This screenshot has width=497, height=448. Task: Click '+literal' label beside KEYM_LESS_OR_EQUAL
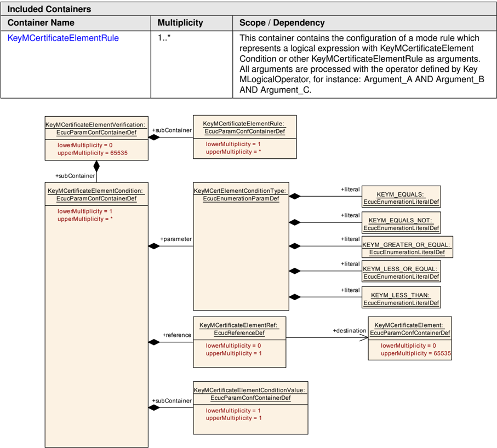pos(350,264)
